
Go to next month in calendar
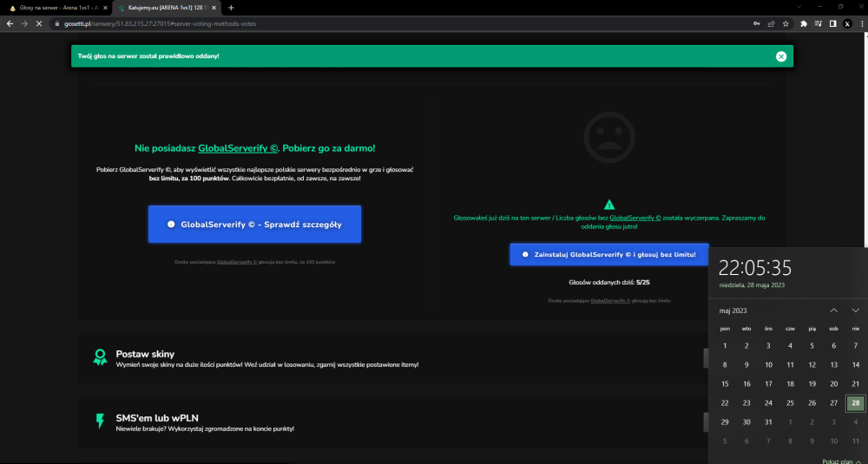coord(855,310)
